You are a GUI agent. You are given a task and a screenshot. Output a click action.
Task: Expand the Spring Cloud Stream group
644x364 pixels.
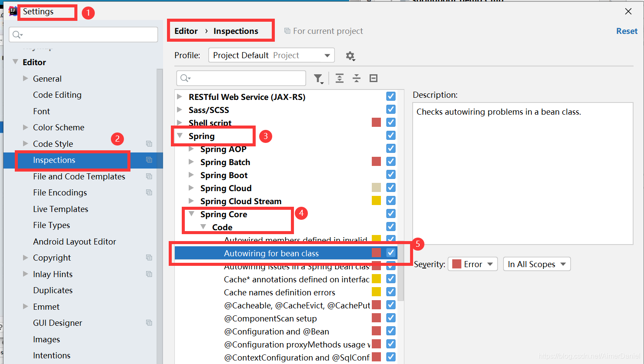(191, 201)
